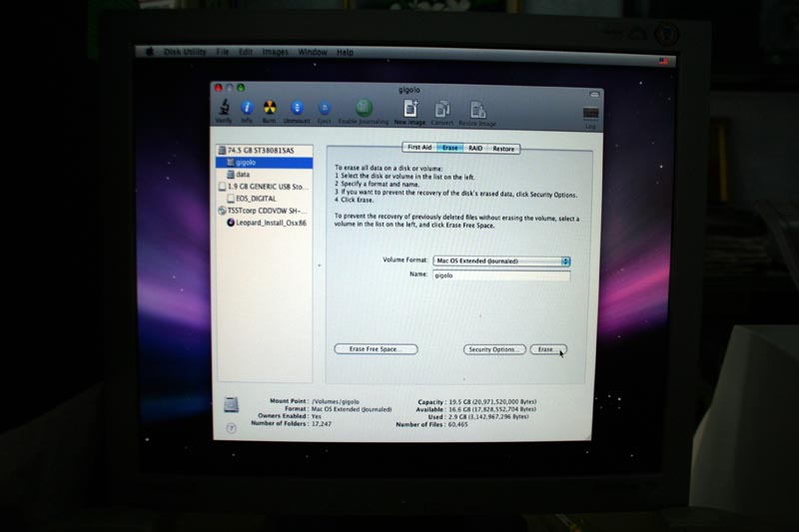Click the Erase button

pos(547,349)
